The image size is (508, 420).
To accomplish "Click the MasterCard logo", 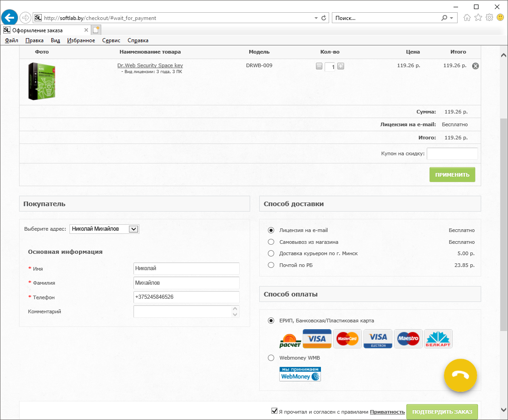I will tap(347, 339).
